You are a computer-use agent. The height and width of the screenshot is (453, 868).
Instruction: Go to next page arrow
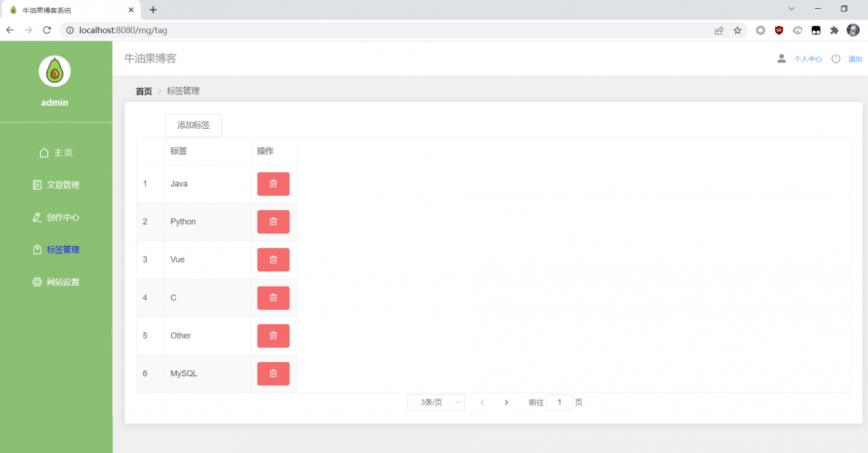pos(506,402)
